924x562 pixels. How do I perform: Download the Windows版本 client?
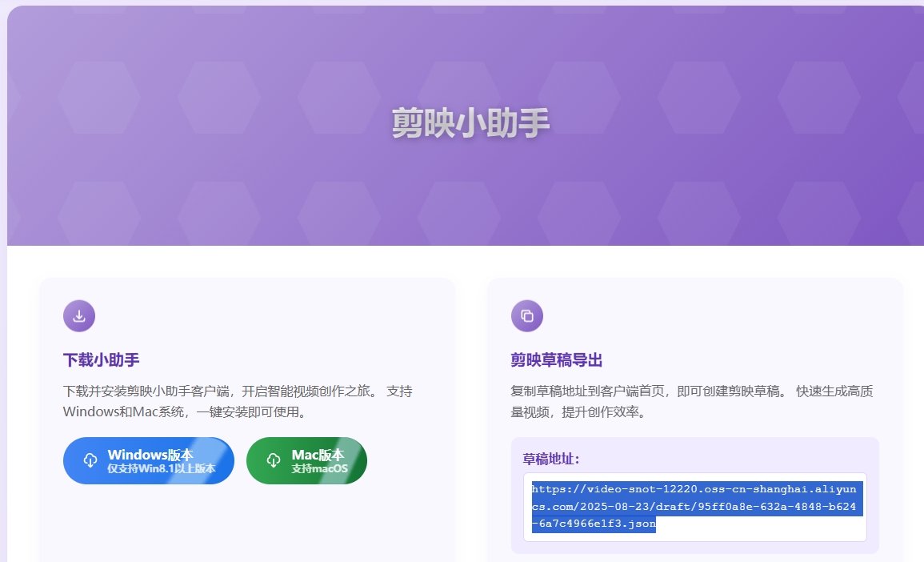coord(149,460)
